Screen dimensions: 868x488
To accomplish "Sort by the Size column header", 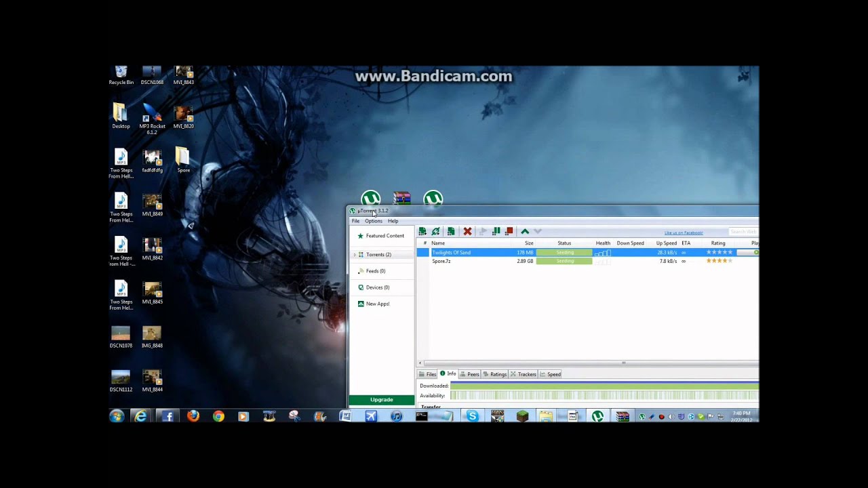I will [x=529, y=243].
